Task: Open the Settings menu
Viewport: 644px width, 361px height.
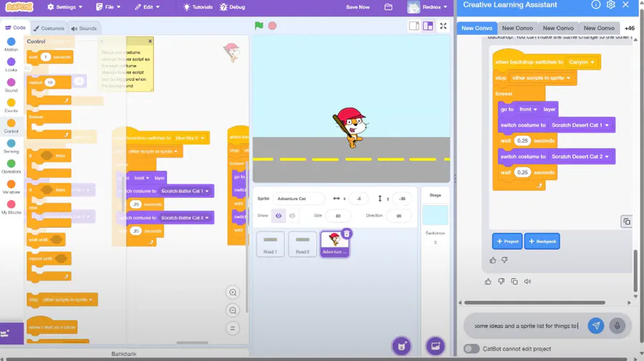Action: 65,7
